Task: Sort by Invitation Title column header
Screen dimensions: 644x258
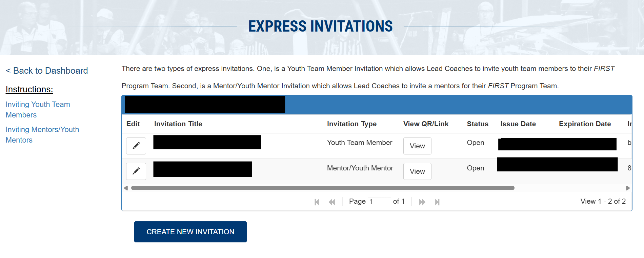Action: 178,124
